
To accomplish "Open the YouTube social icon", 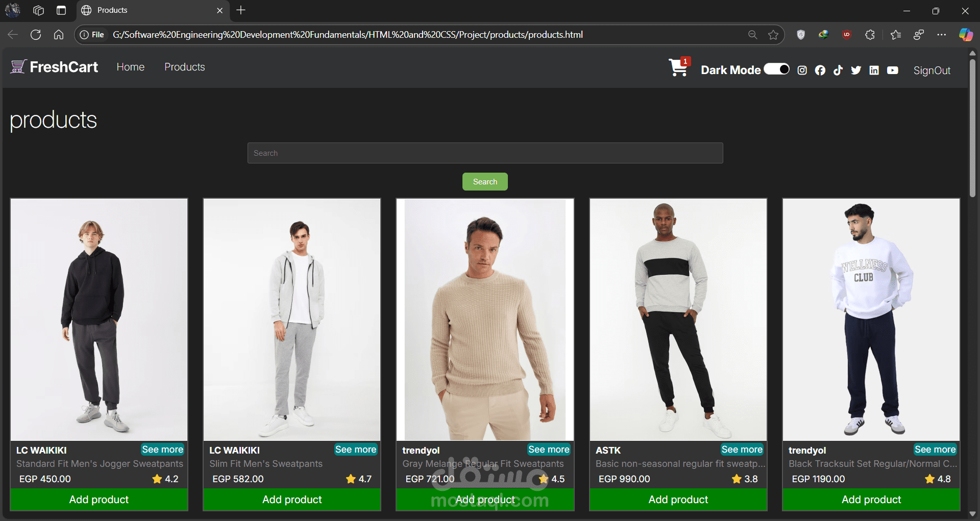I will [x=893, y=70].
